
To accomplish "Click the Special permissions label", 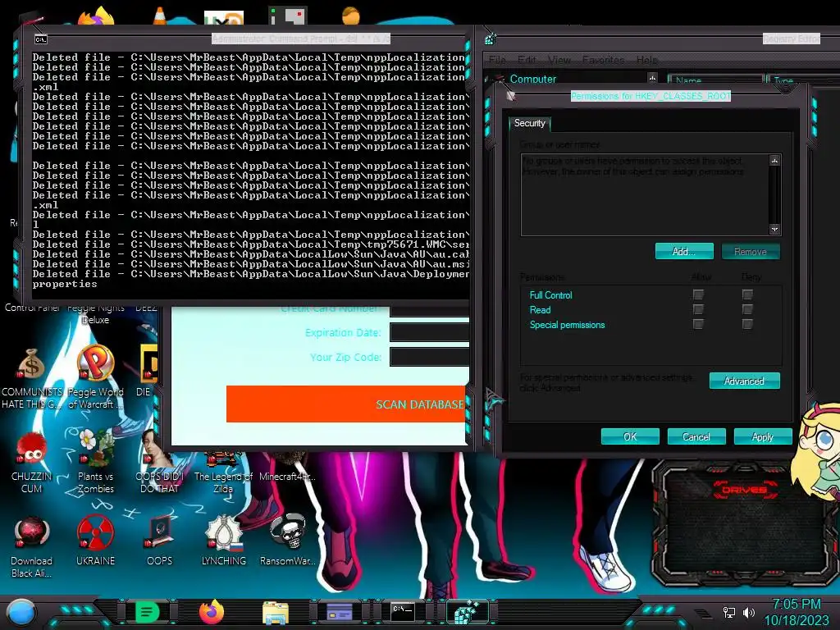I will pos(567,325).
